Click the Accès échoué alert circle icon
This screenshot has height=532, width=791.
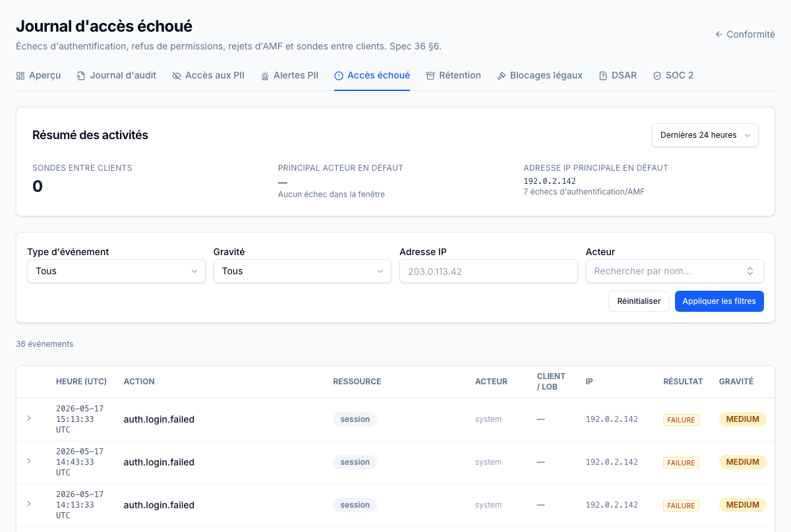(339, 76)
